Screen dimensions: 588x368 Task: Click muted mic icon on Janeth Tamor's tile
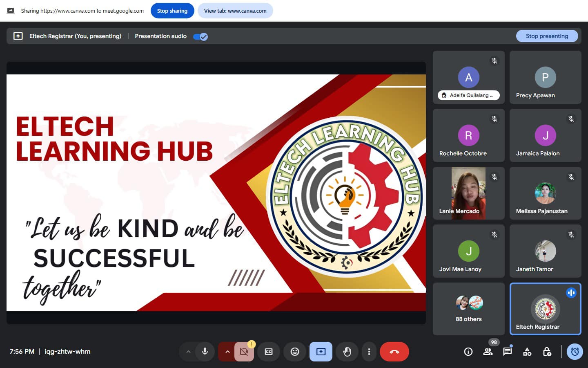coord(571,235)
